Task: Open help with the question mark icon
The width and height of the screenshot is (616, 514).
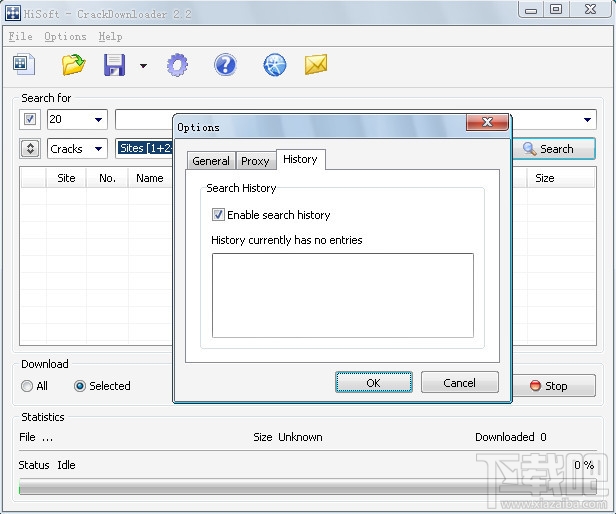Action: coord(226,65)
